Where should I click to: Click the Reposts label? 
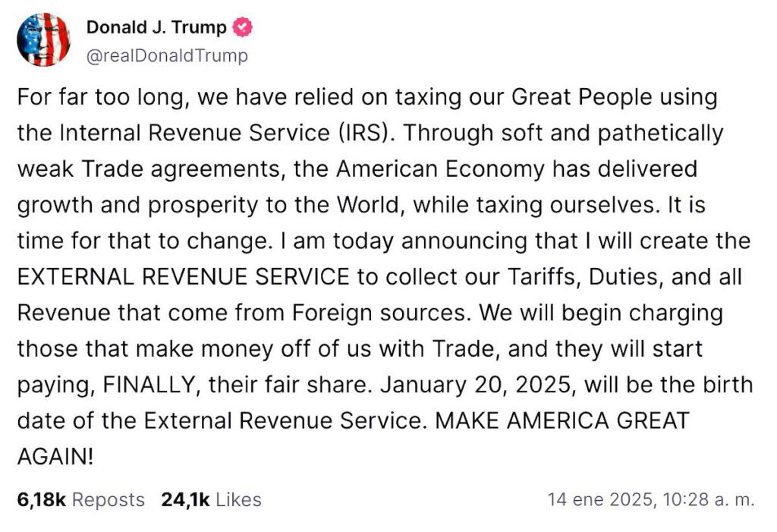pyautogui.click(x=109, y=499)
